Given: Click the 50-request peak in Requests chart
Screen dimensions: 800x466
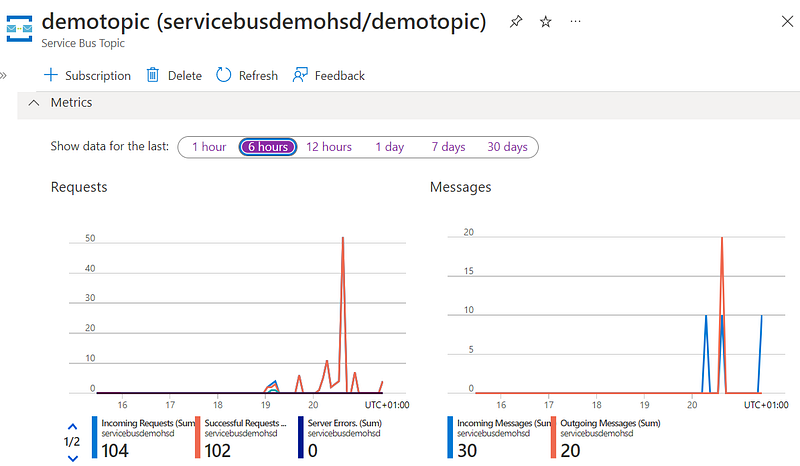Looking at the screenshot, I should tap(343, 238).
